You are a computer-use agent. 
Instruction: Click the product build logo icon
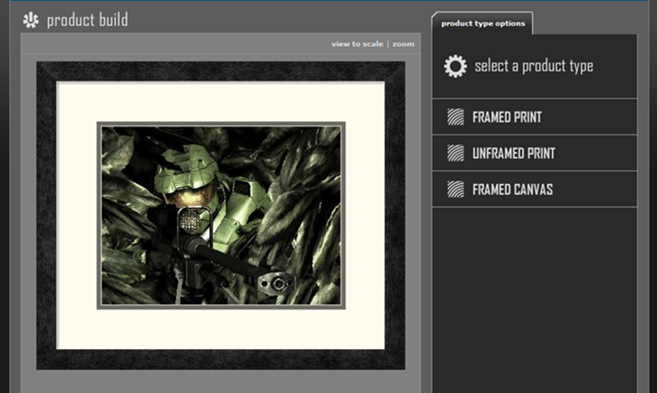pos(31,20)
